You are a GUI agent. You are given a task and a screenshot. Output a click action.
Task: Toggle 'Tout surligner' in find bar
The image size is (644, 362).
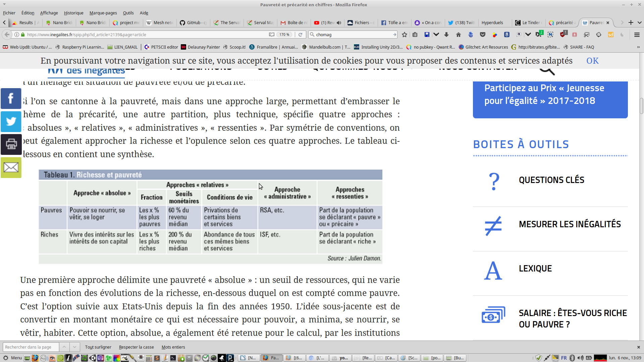(x=98, y=347)
